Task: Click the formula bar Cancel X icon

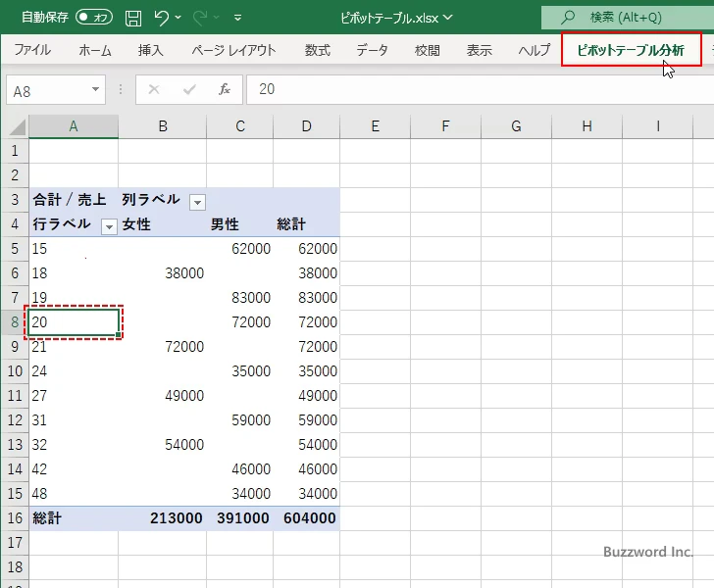Action: coord(154,89)
